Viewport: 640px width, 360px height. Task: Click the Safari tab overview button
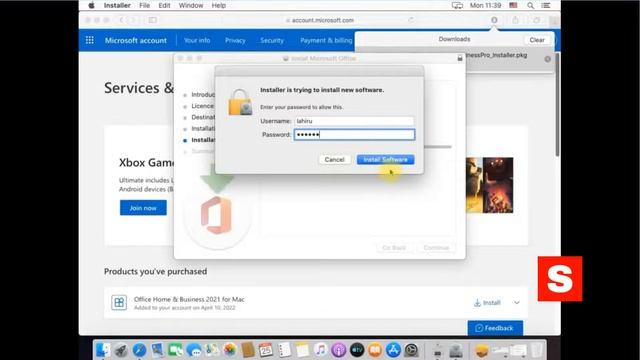click(536, 20)
